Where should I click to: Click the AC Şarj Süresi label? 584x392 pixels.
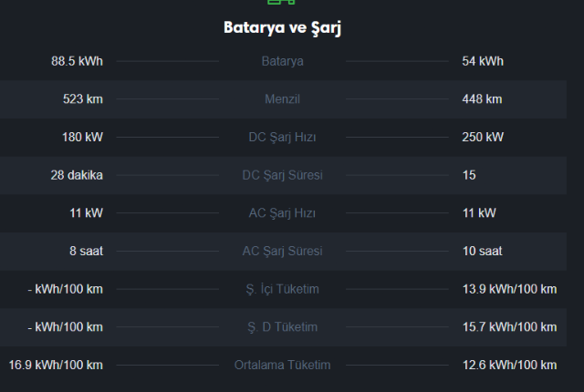(x=282, y=251)
